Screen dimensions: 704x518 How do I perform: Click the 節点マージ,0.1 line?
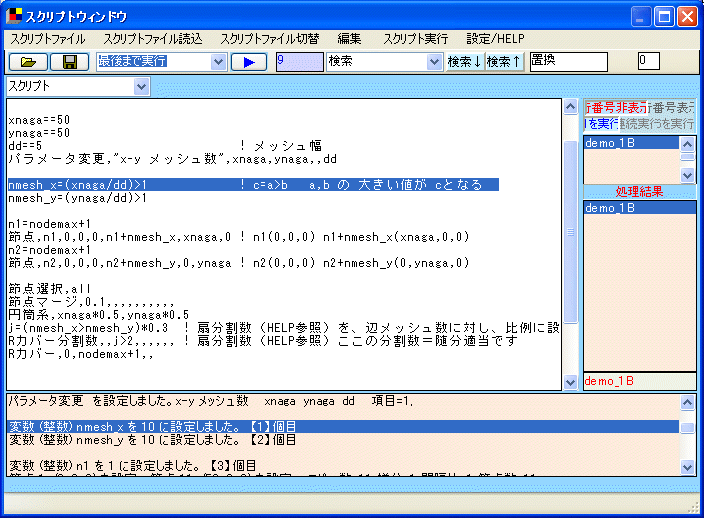pyautogui.click(x=91, y=302)
